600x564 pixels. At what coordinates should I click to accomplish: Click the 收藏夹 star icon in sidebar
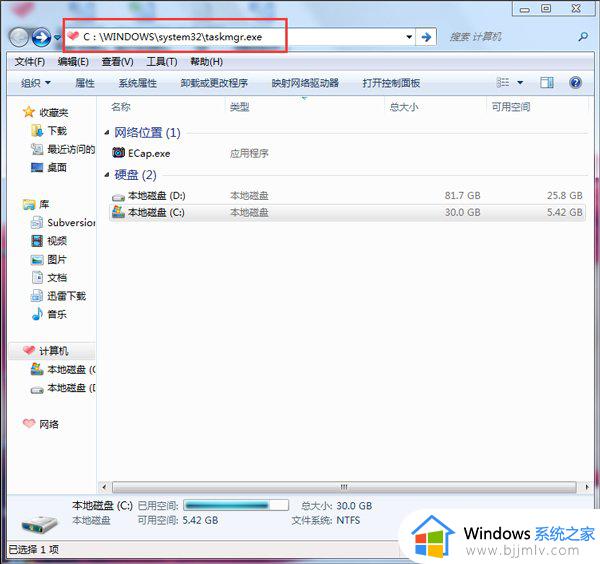(29, 112)
